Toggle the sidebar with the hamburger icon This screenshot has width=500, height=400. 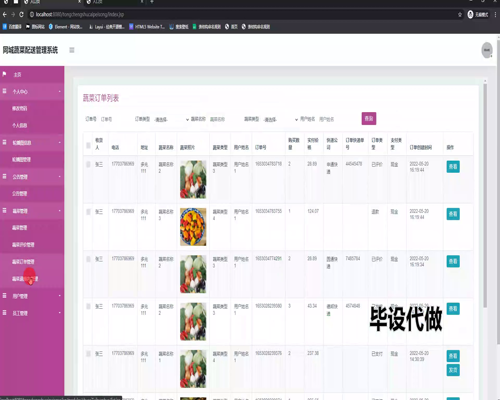tap(72, 50)
